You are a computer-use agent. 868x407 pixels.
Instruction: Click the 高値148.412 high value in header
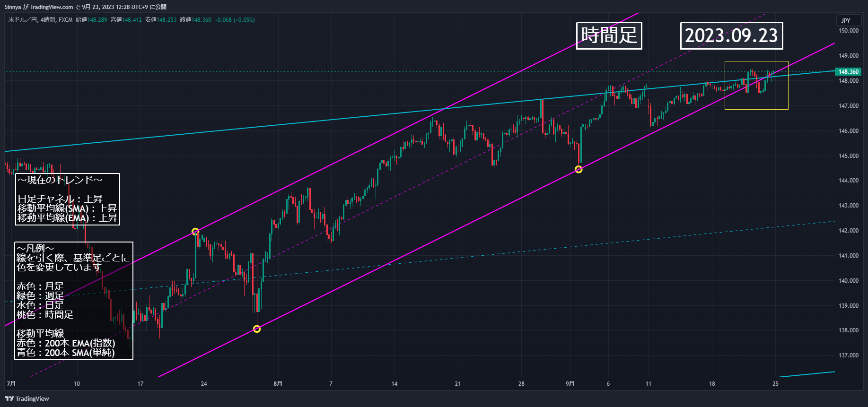coord(126,20)
